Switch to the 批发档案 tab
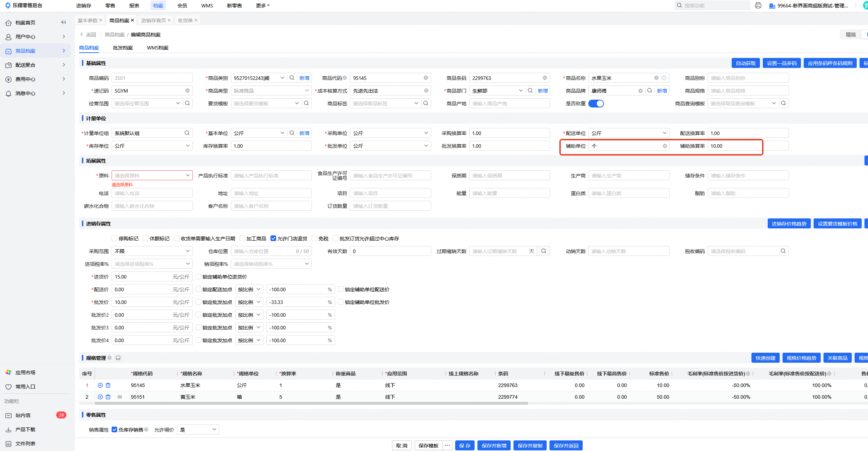Image resolution: width=868 pixels, height=451 pixels. click(x=123, y=48)
